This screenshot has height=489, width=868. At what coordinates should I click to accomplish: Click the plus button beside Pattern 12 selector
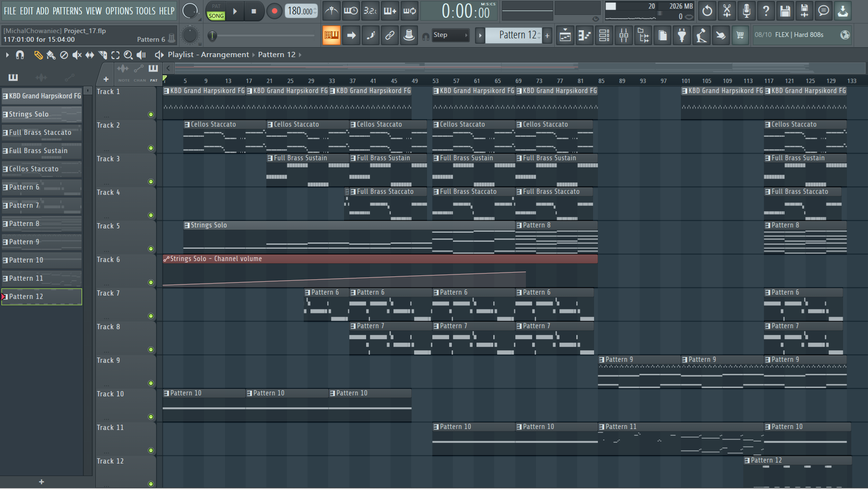pyautogui.click(x=547, y=35)
